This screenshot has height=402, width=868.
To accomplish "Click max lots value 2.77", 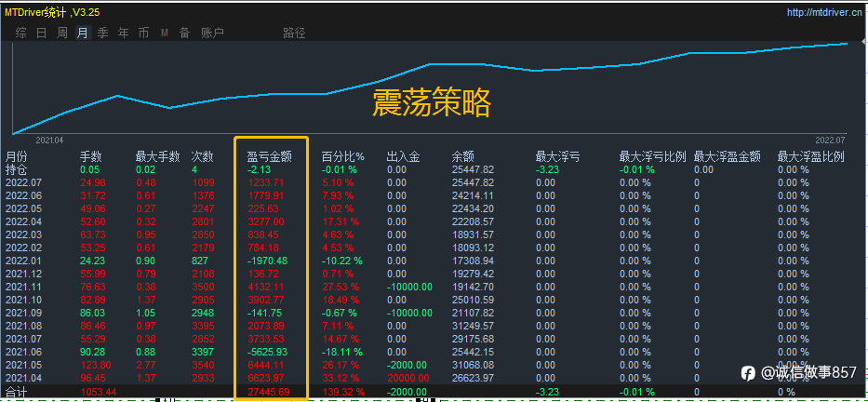I will click(x=145, y=365).
